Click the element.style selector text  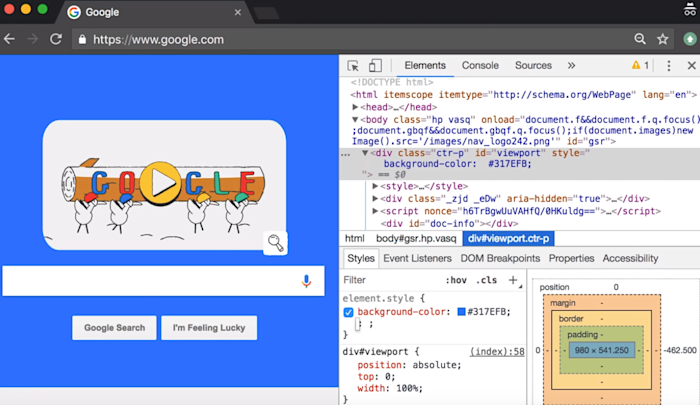(378, 298)
